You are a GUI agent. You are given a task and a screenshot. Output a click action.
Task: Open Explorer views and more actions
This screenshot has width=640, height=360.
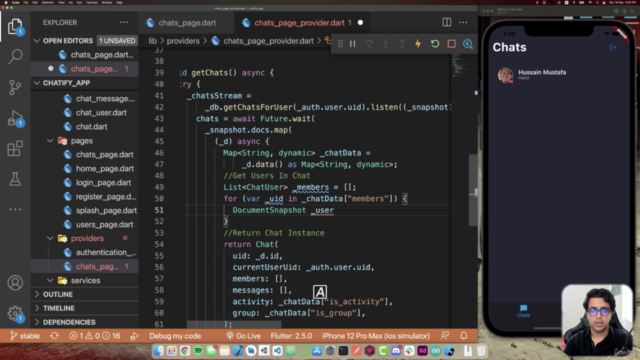click(124, 22)
